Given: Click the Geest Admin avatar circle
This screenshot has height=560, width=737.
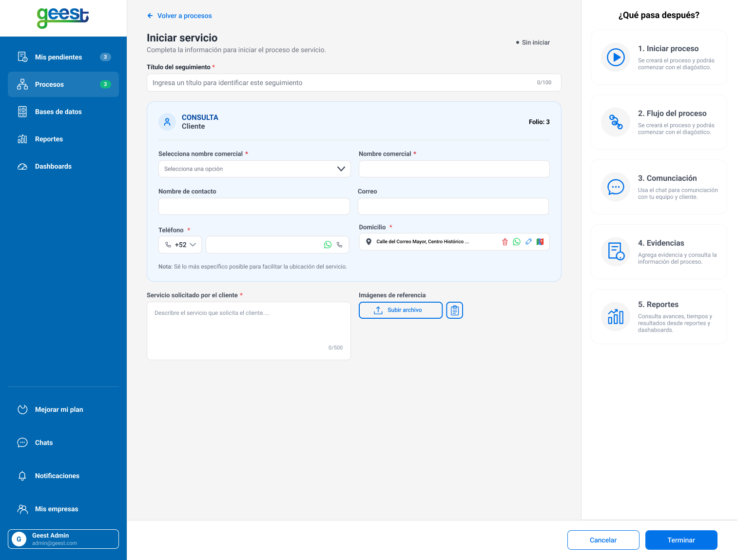Looking at the screenshot, I should coord(19,539).
